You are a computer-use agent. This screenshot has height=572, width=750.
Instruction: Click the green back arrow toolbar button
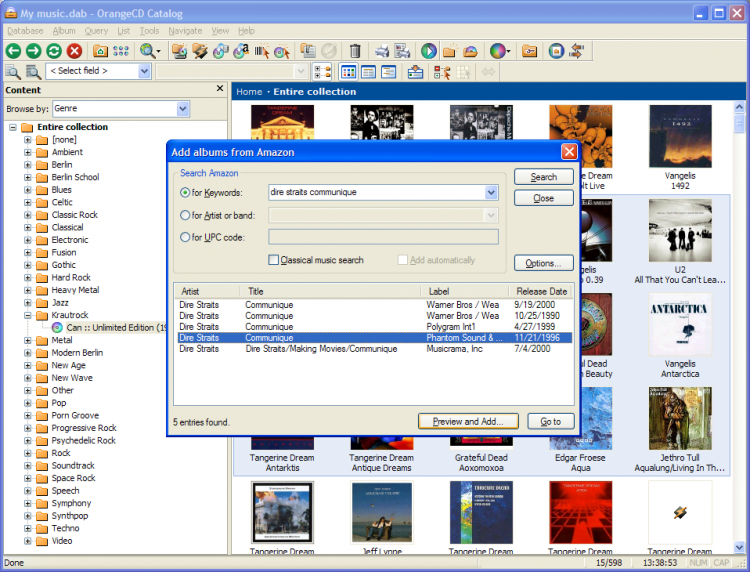click(13, 51)
